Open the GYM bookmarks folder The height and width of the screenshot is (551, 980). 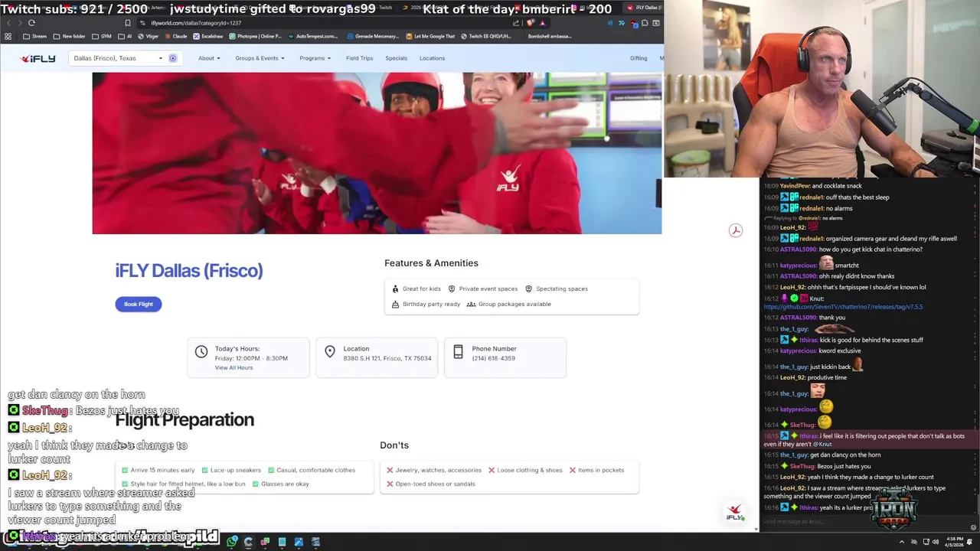pos(100,36)
